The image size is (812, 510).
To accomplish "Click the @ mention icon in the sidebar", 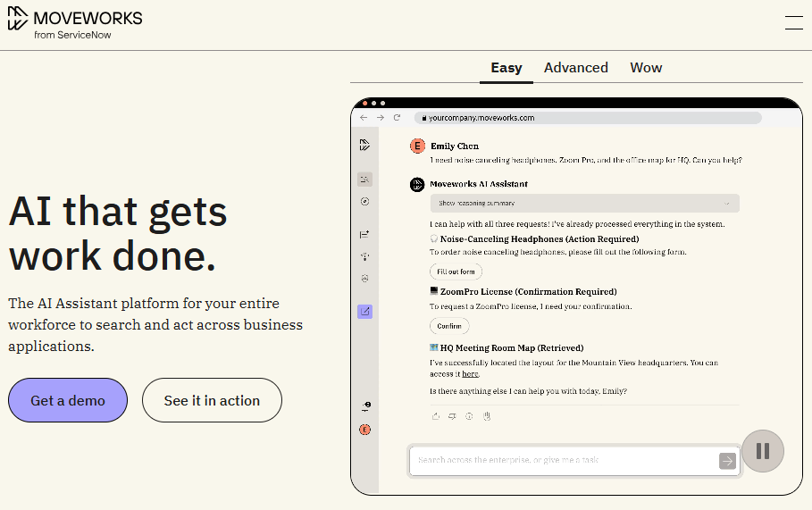I will pyautogui.click(x=364, y=279).
